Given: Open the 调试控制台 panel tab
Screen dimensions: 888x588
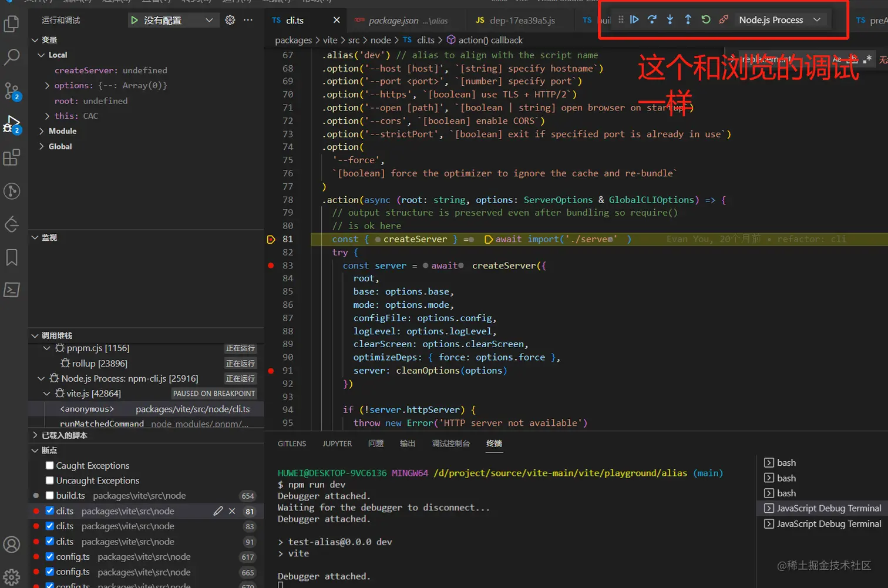Looking at the screenshot, I should [x=451, y=443].
